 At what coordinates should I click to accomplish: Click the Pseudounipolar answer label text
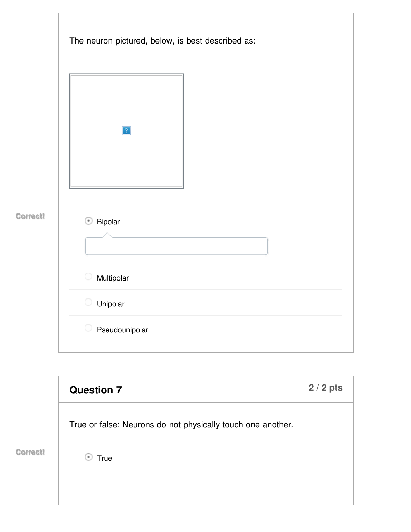click(122, 330)
